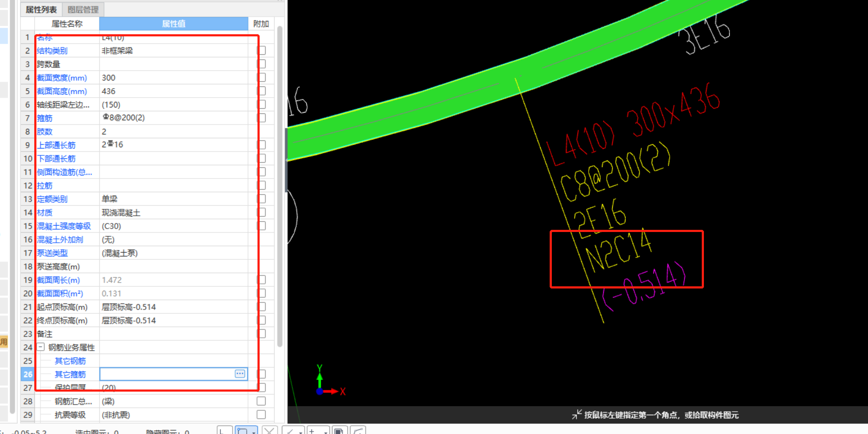Click the C8@200(2) stirrup annotation
Screen dimensions: 868x434
click(615, 171)
